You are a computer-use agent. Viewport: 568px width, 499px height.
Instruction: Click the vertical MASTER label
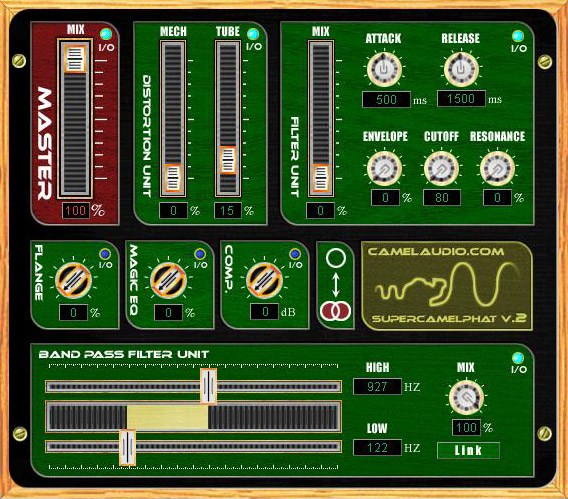pyautogui.click(x=46, y=143)
